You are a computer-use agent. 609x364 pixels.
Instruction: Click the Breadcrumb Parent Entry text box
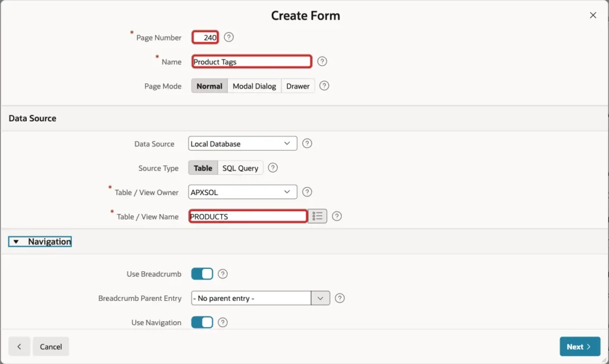[251, 299]
